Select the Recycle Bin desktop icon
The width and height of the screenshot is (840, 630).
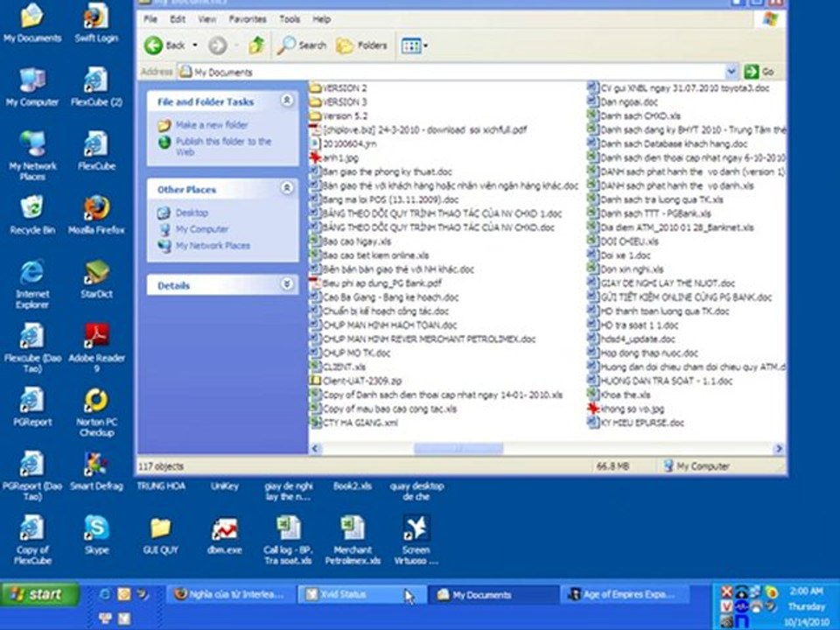point(32,214)
